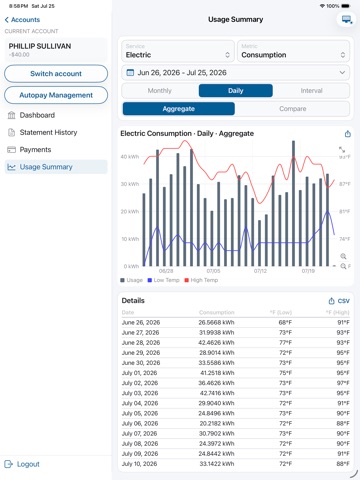Select Usage Summary in sidebar
Screen dimensions: 360x480
56,167
